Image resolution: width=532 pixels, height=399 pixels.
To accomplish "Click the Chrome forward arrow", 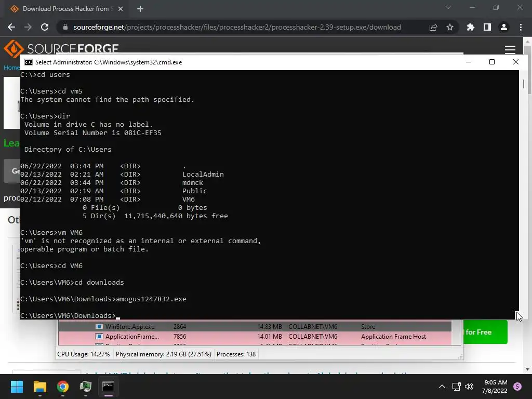I will [x=28, y=27].
